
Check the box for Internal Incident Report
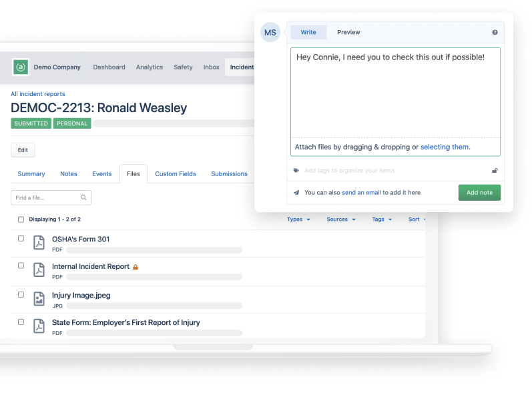(21, 266)
